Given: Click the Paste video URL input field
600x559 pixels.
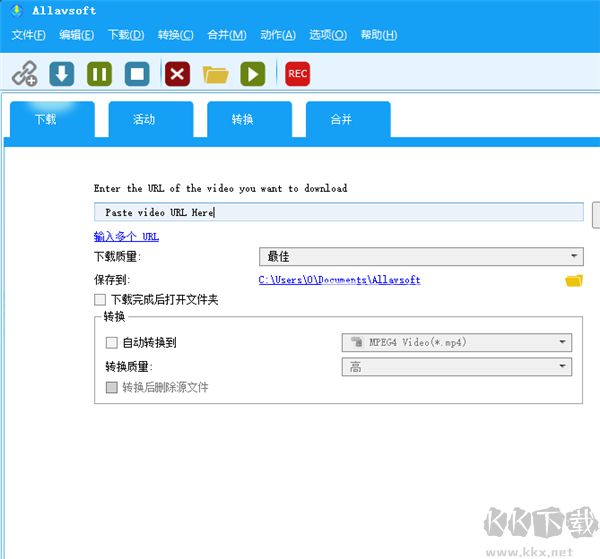Looking at the screenshot, I should [x=338, y=212].
